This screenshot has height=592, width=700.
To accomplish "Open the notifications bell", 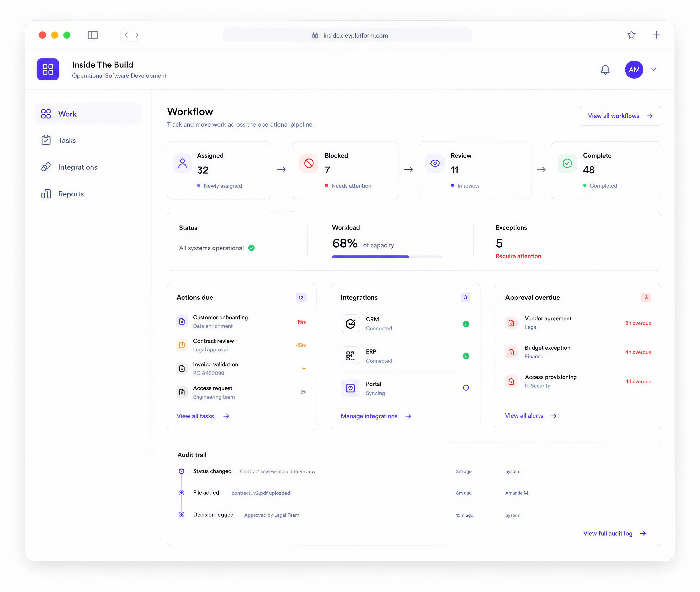I will click(x=605, y=69).
